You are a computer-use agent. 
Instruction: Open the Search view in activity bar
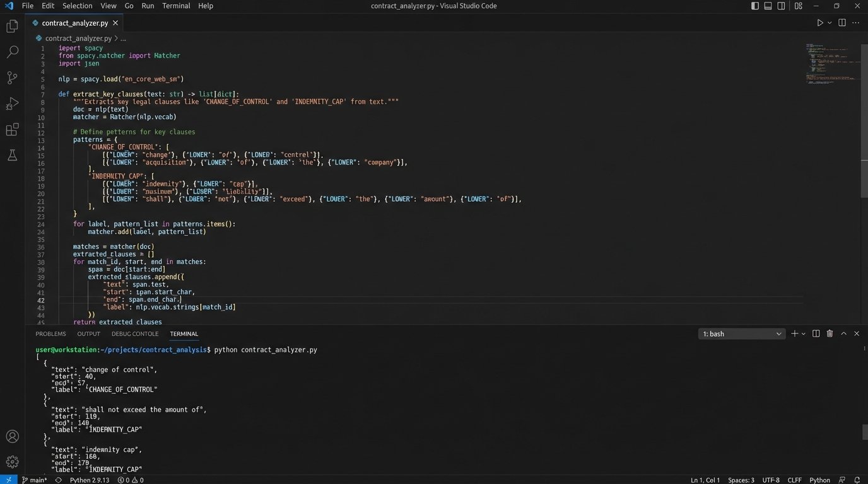12,52
